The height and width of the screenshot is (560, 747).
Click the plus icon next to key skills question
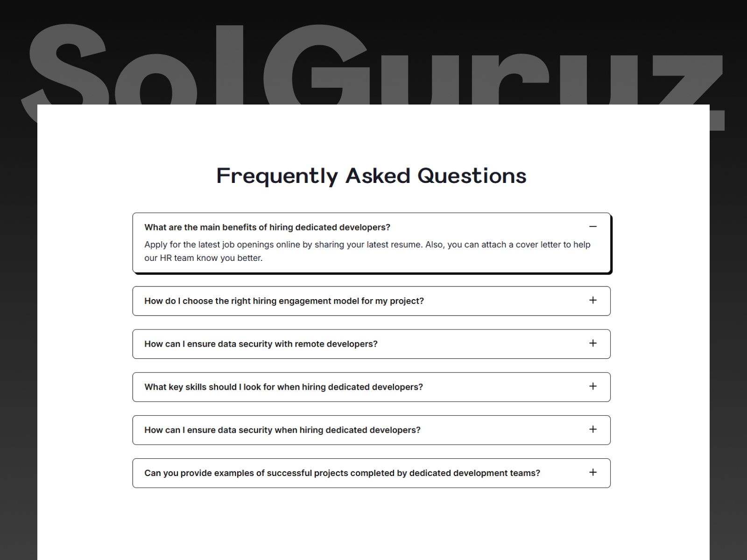[593, 386]
